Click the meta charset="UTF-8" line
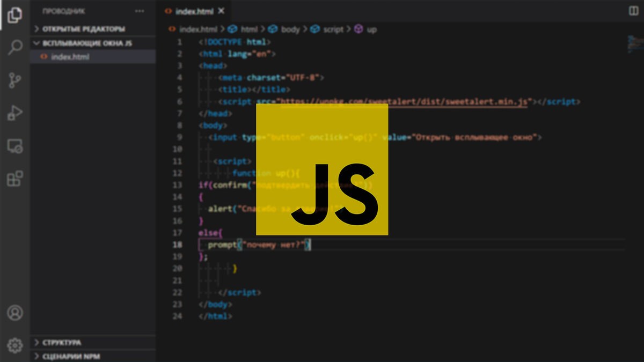 (x=271, y=78)
